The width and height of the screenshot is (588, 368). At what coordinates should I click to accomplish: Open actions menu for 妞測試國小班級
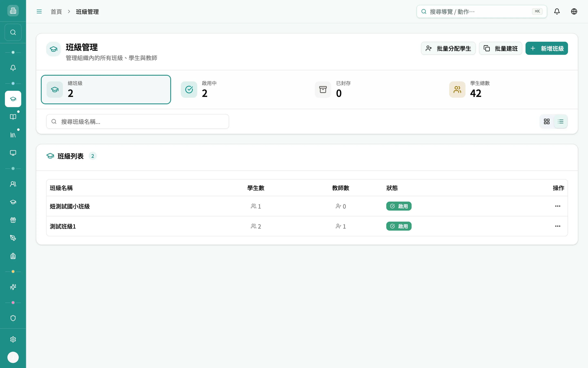pos(558,206)
